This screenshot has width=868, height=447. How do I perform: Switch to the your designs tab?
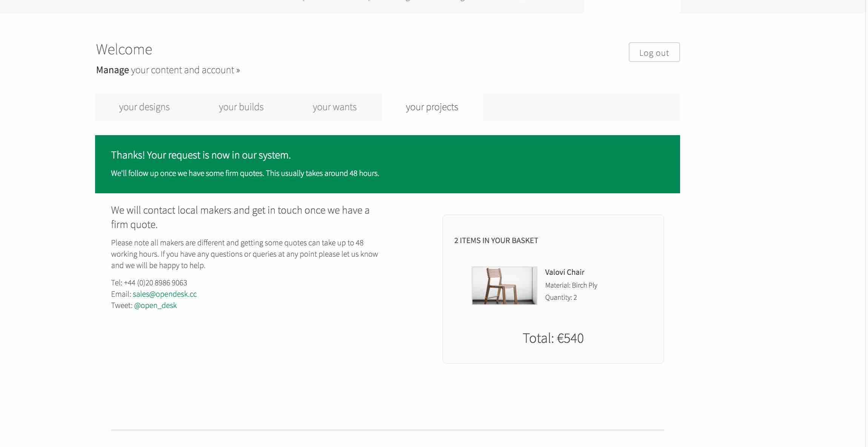click(x=144, y=107)
